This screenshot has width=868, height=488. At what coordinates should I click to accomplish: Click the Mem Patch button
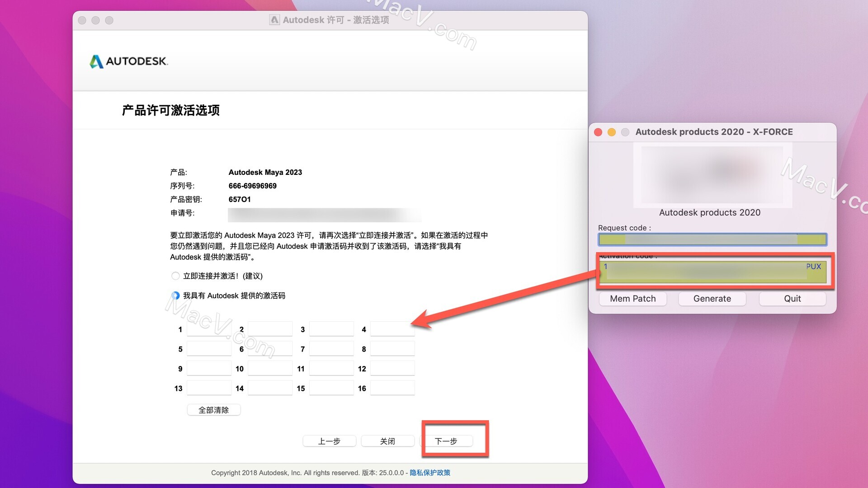coord(632,299)
